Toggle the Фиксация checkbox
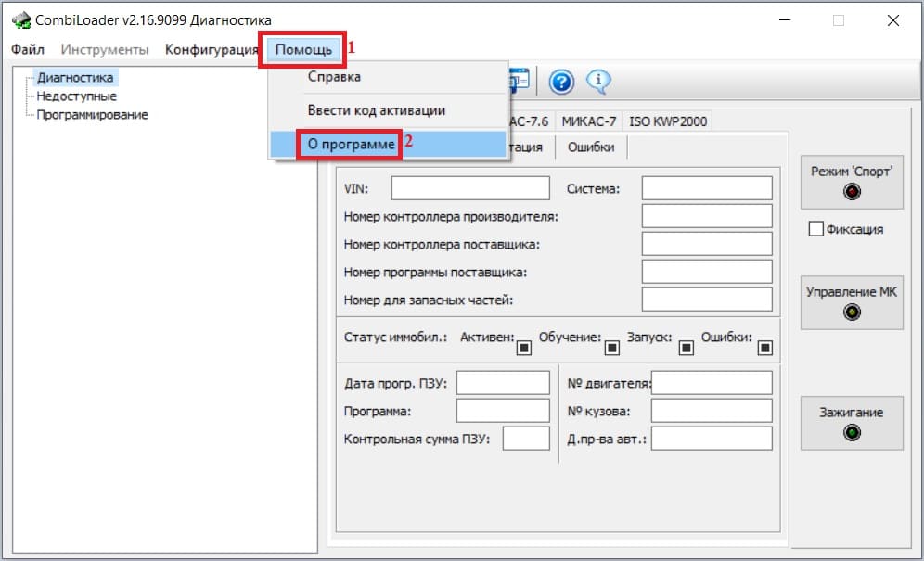The height and width of the screenshot is (561, 924). (816, 229)
